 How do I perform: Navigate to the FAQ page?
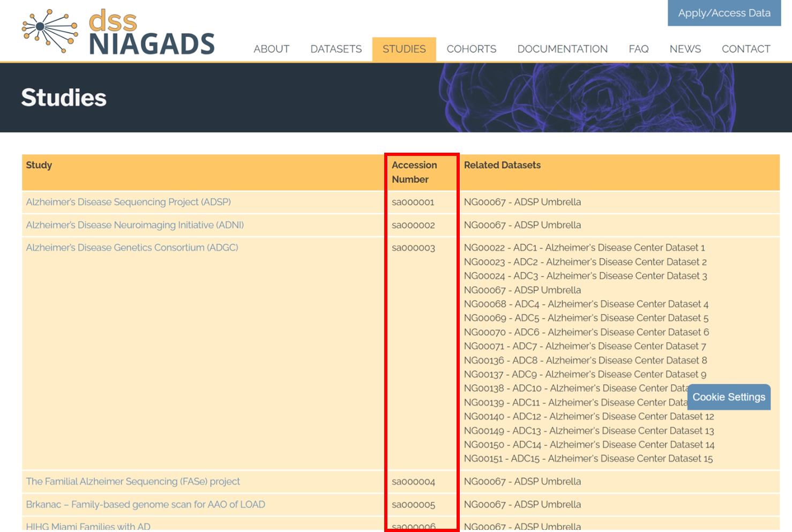[x=638, y=49]
